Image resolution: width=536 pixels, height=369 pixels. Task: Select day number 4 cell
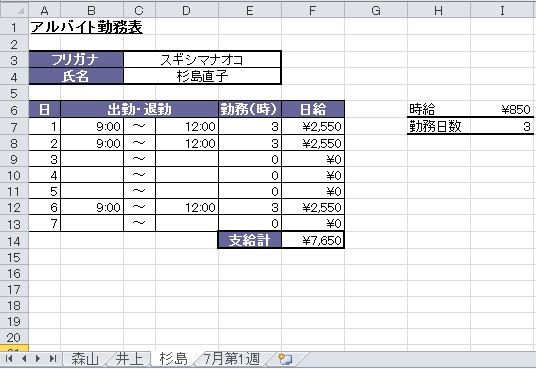click(x=44, y=175)
